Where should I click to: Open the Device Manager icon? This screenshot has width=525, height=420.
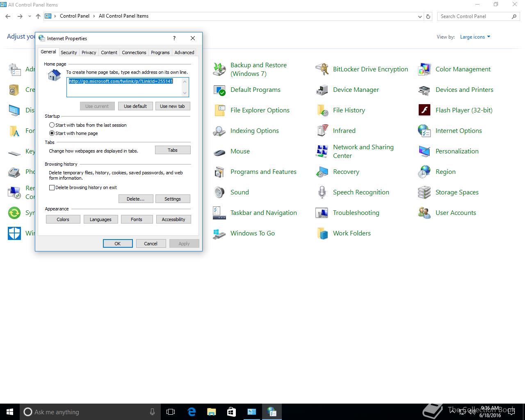[322, 90]
